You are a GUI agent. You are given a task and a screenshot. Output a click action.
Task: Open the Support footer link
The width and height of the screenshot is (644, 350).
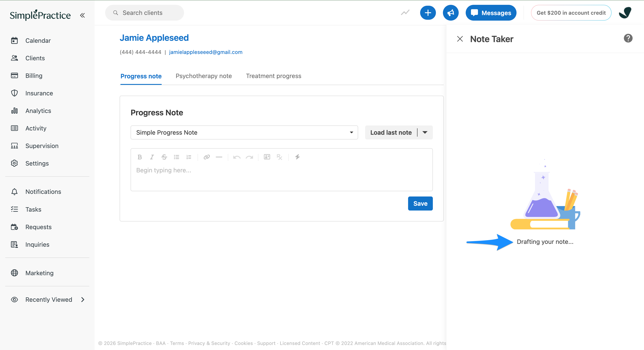click(x=266, y=343)
